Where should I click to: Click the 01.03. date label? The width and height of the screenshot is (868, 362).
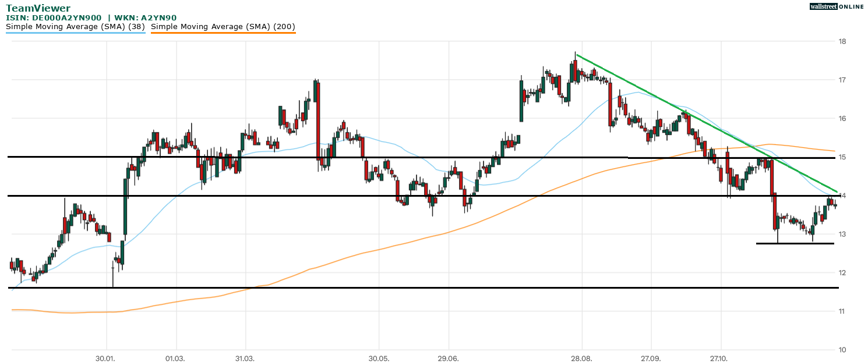(x=175, y=358)
